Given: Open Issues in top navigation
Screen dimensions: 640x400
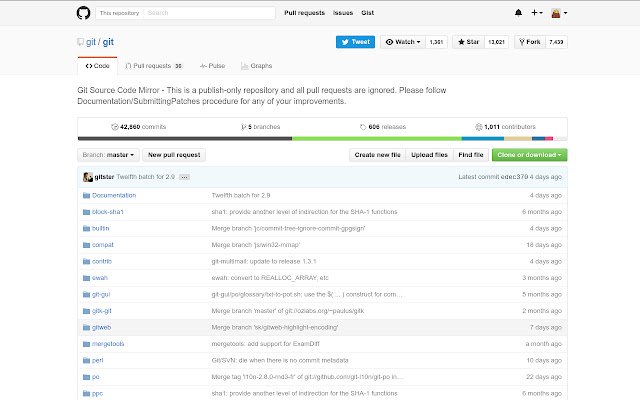Looking at the screenshot, I should [x=343, y=13].
